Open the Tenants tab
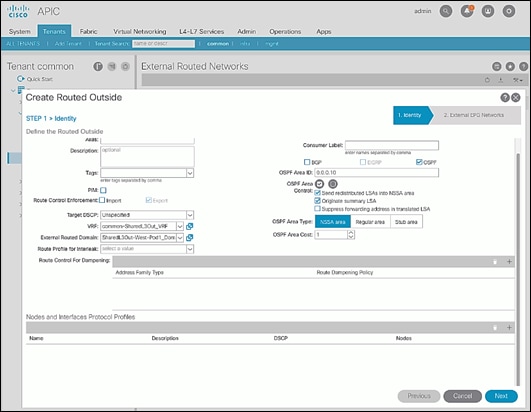This screenshot has width=531, height=412. [x=54, y=31]
